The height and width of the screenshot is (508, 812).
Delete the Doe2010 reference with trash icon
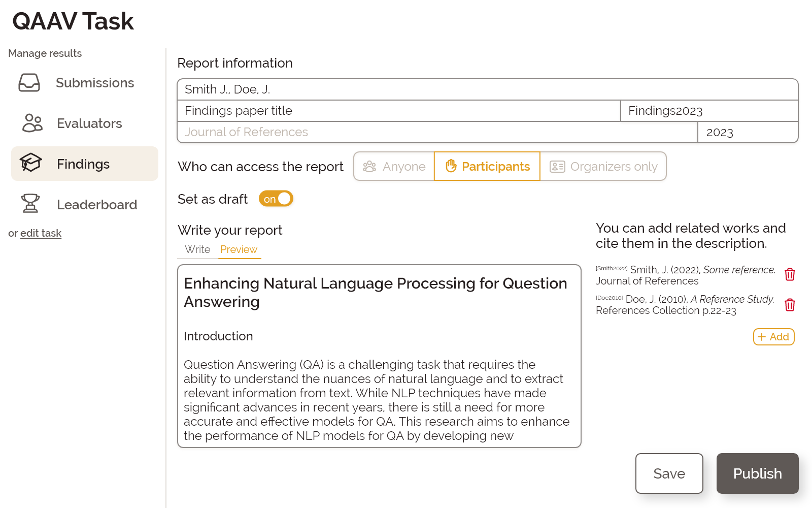coord(790,305)
